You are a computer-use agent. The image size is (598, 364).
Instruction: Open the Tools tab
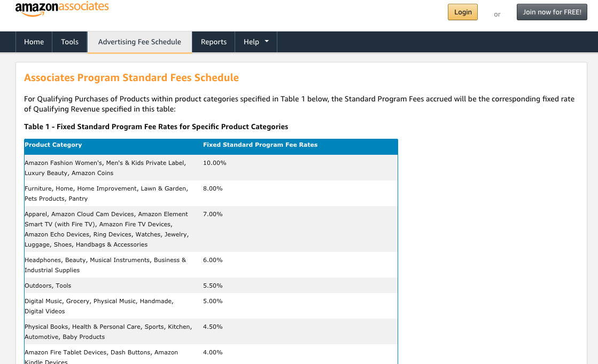pos(70,42)
